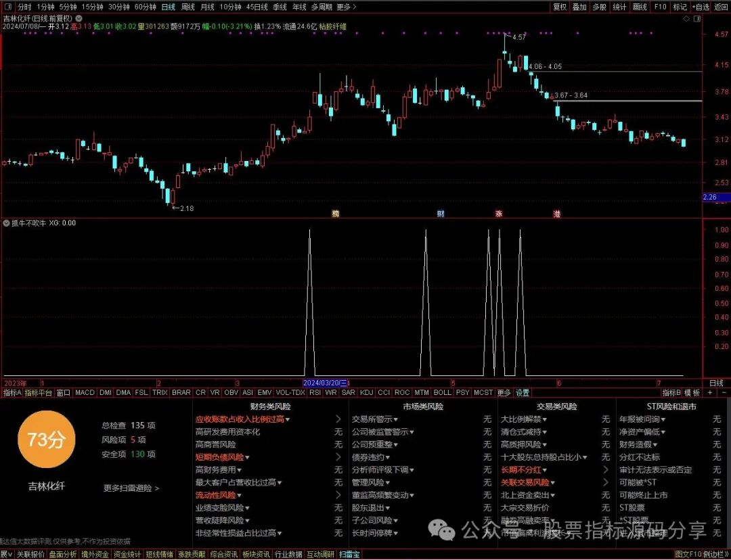Click the round arrow icon after 吉林化纤 title
Viewport: 731px width, 560px height.
point(79,19)
